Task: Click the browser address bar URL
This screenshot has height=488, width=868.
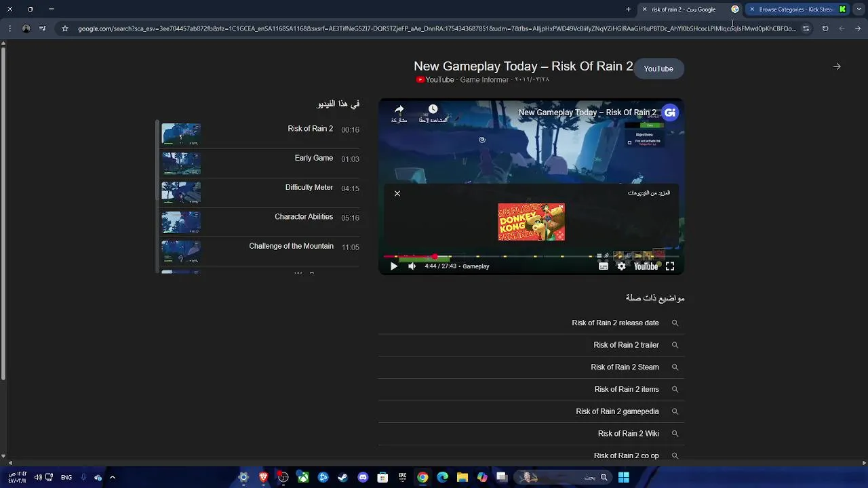Action: pyautogui.click(x=437, y=28)
